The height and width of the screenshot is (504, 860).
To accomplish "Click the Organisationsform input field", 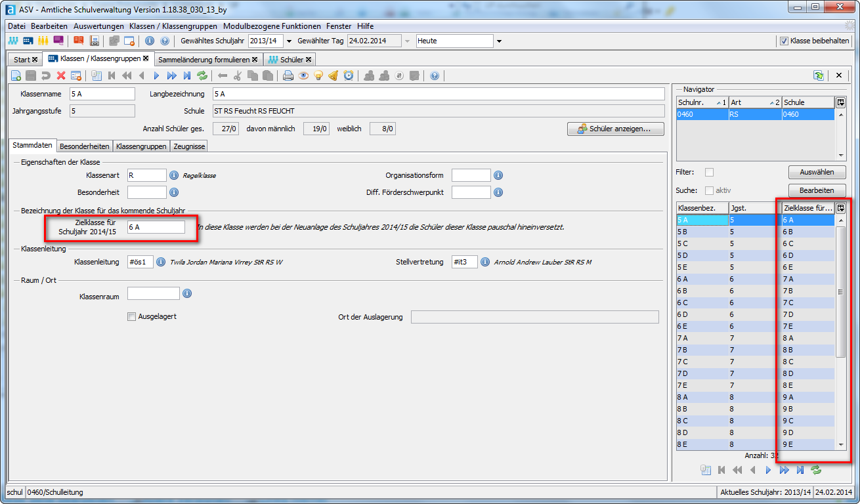I will click(471, 175).
